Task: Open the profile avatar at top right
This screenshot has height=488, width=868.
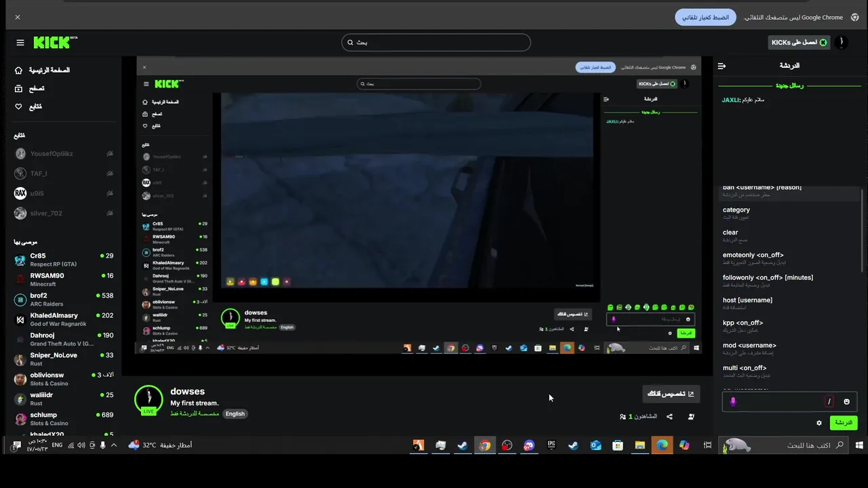Action: coord(842,42)
